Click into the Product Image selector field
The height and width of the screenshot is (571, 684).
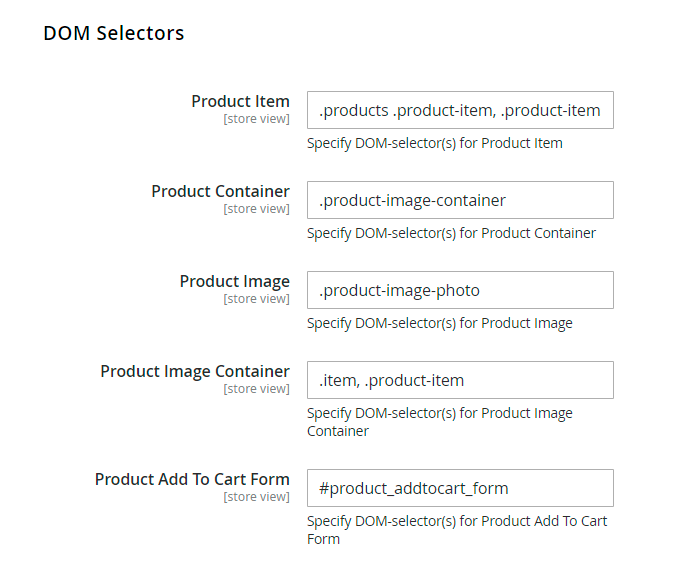(460, 290)
